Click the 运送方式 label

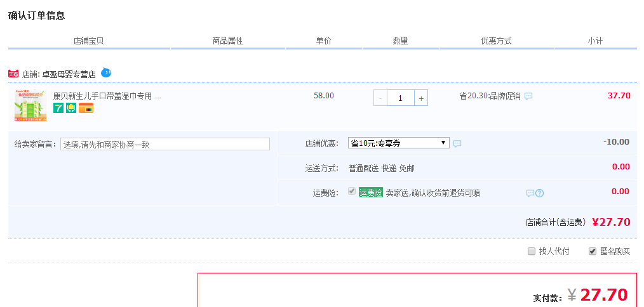coord(321,168)
